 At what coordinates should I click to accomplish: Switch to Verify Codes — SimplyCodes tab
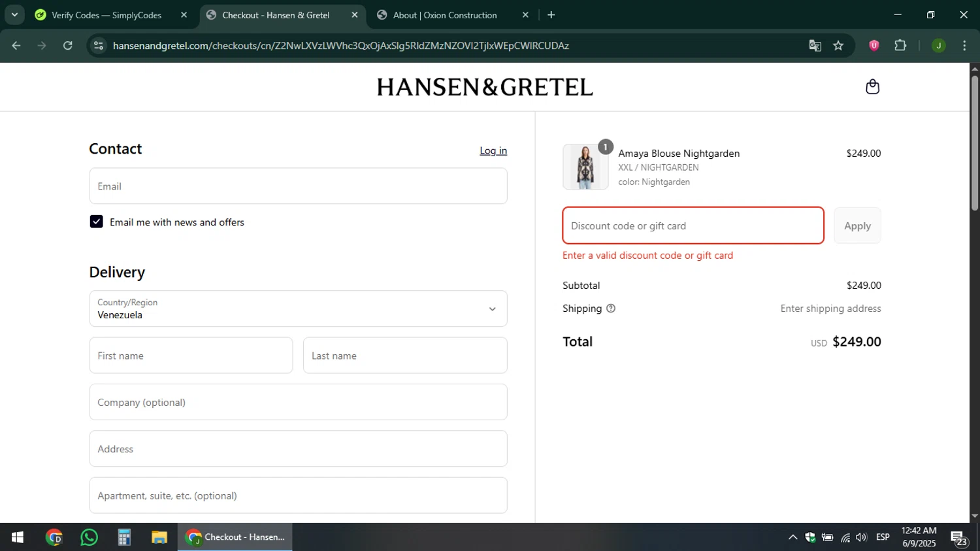point(106,15)
